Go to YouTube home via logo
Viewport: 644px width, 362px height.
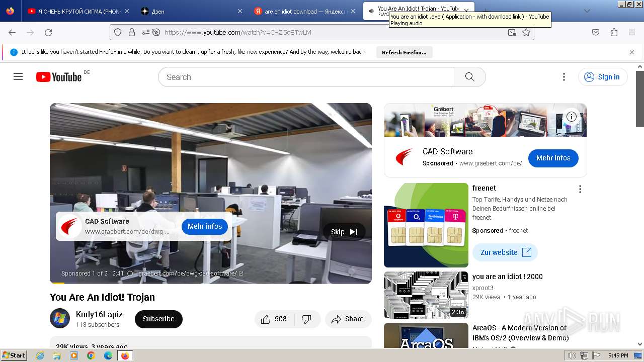click(59, 77)
